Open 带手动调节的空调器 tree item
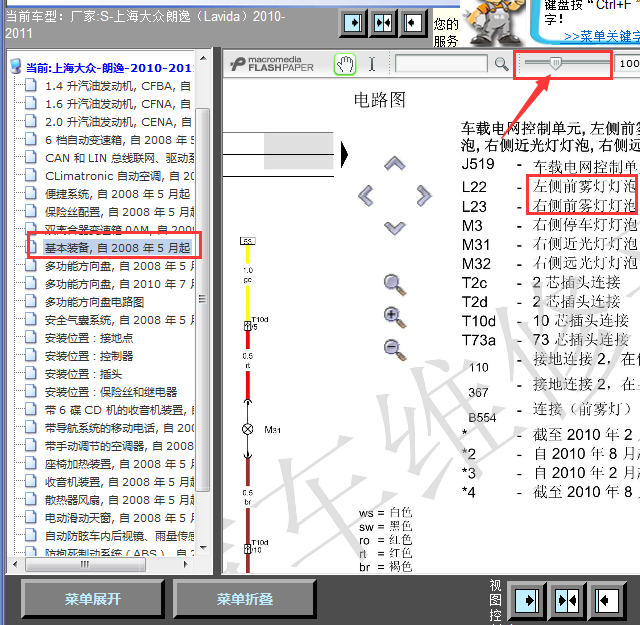640x625 pixels. [x=119, y=446]
